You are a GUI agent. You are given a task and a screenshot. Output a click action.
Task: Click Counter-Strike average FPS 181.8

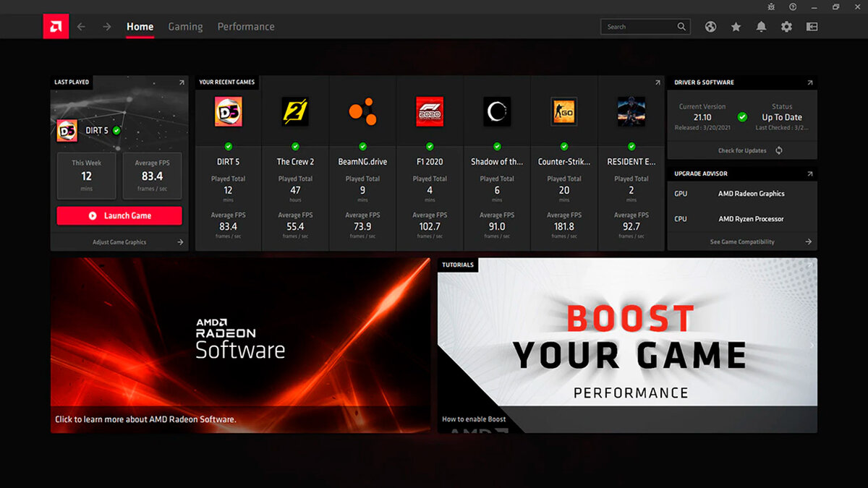tap(564, 226)
